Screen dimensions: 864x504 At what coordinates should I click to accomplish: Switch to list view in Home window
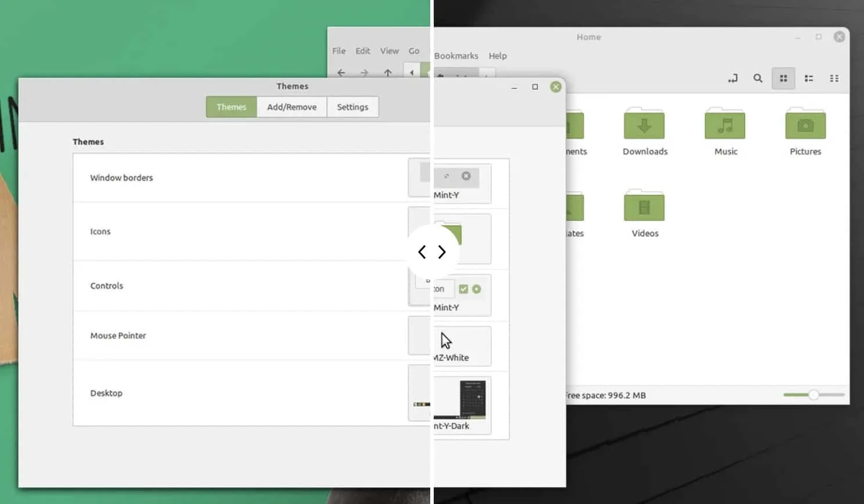pyautogui.click(x=809, y=78)
